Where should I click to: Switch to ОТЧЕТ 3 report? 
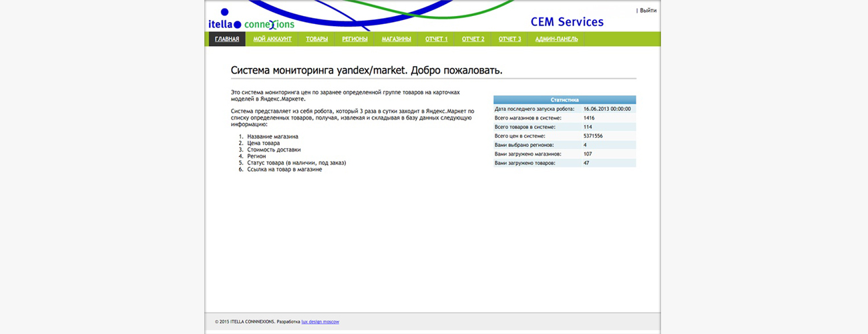pyautogui.click(x=509, y=39)
